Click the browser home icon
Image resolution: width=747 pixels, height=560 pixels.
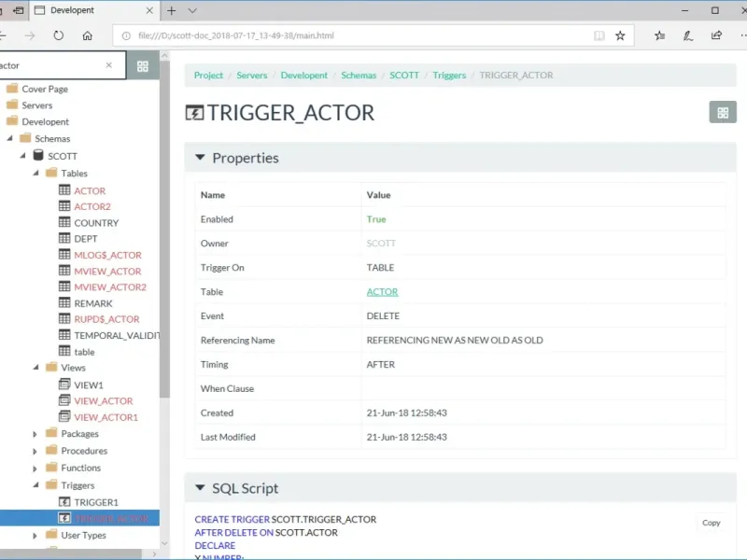87,35
